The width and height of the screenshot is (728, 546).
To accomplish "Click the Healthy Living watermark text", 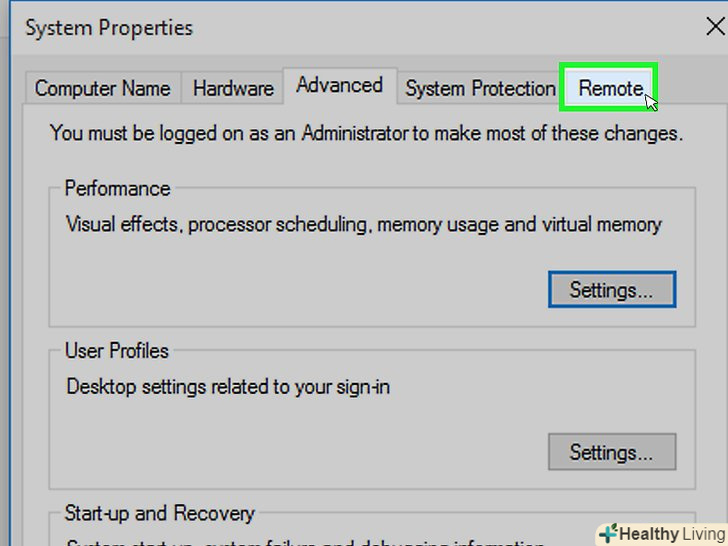I will pos(672,534).
